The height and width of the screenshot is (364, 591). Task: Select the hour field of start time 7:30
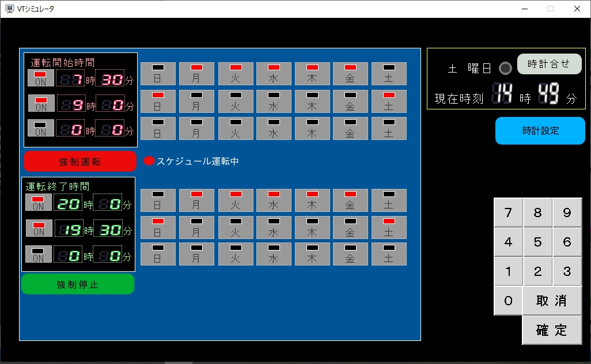tap(71, 79)
